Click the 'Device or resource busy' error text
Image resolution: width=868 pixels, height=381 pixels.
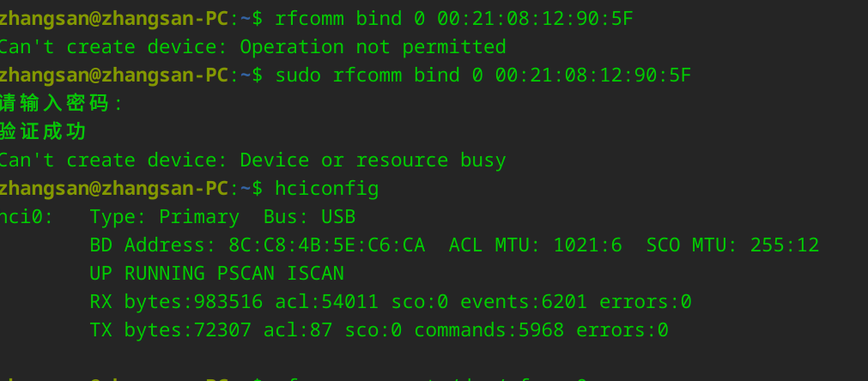[x=373, y=160]
